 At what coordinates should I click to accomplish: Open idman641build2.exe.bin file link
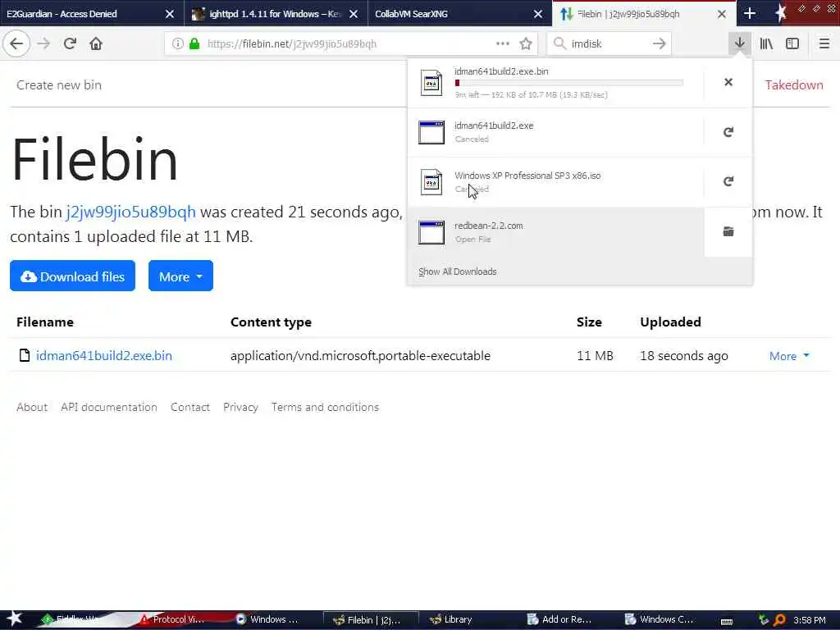104,355
